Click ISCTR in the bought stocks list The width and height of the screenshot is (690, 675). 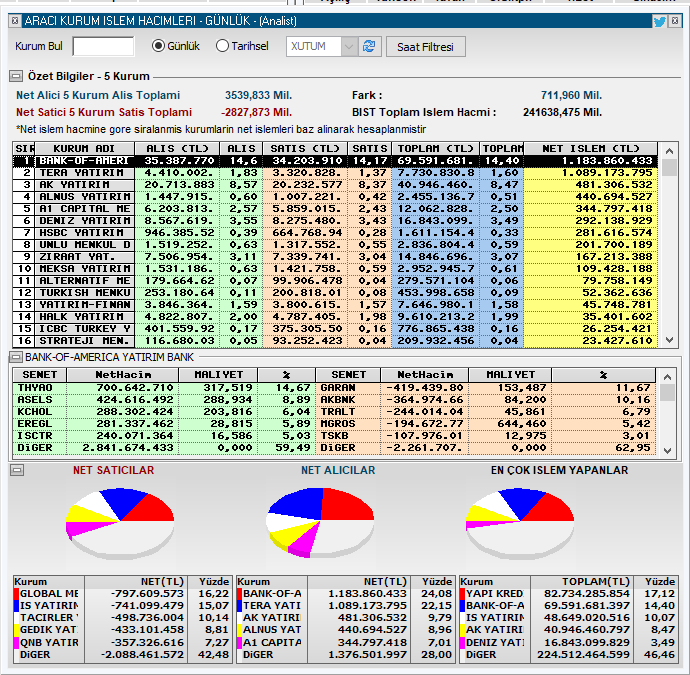35,436
